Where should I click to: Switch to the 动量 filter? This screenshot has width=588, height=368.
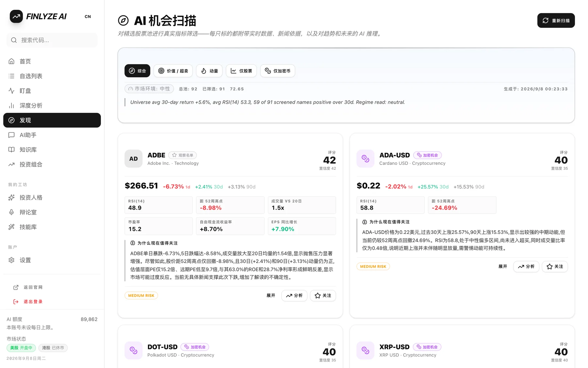(209, 71)
